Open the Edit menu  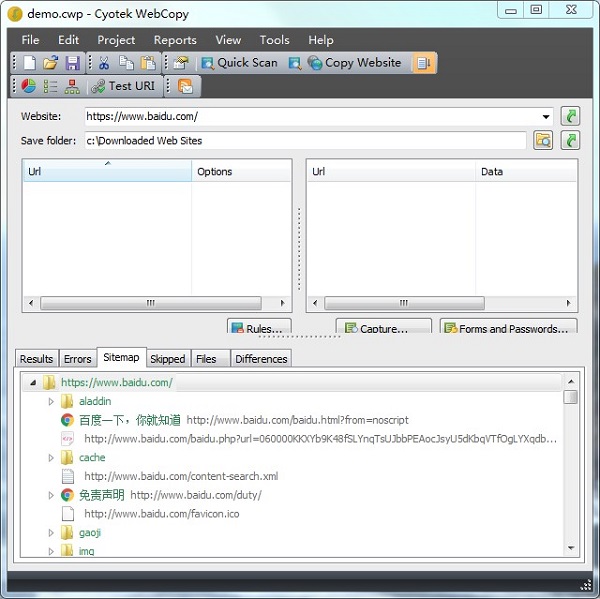click(68, 40)
